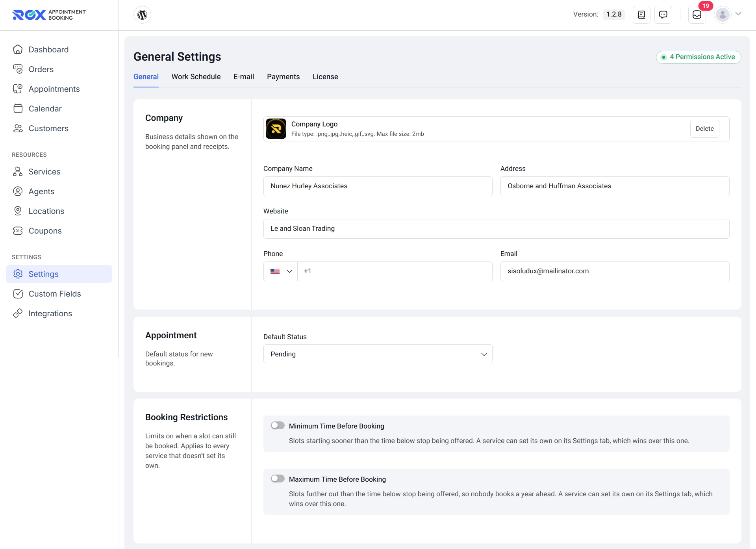Open Integrations in the sidebar
The width and height of the screenshot is (756, 549).
pyautogui.click(x=59, y=313)
